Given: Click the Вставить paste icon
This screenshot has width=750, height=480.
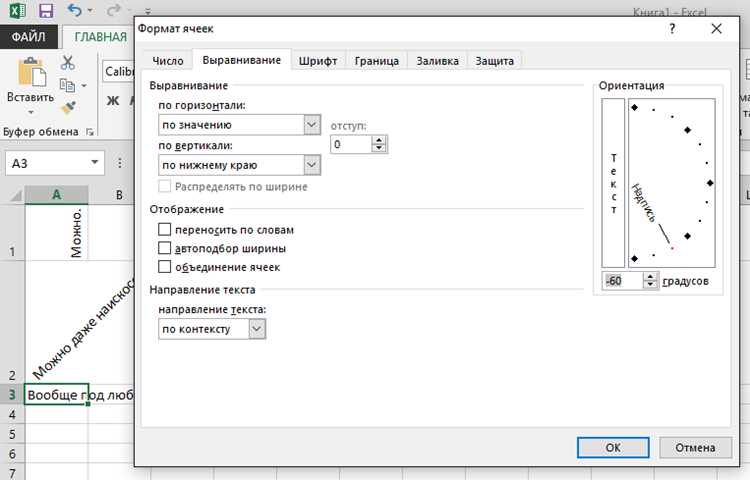Looking at the screenshot, I should tap(32, 72).
